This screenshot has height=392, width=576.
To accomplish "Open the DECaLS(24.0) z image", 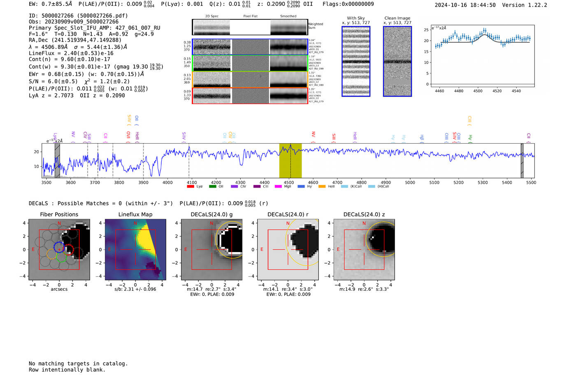I will coord(364,249).
